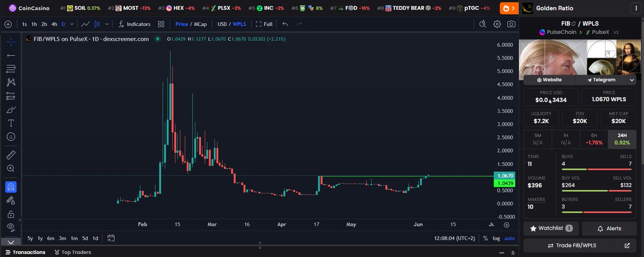The image size is (644, 257).
Task: Toggle lock all drawing tools
Action: tap(11, 214)
